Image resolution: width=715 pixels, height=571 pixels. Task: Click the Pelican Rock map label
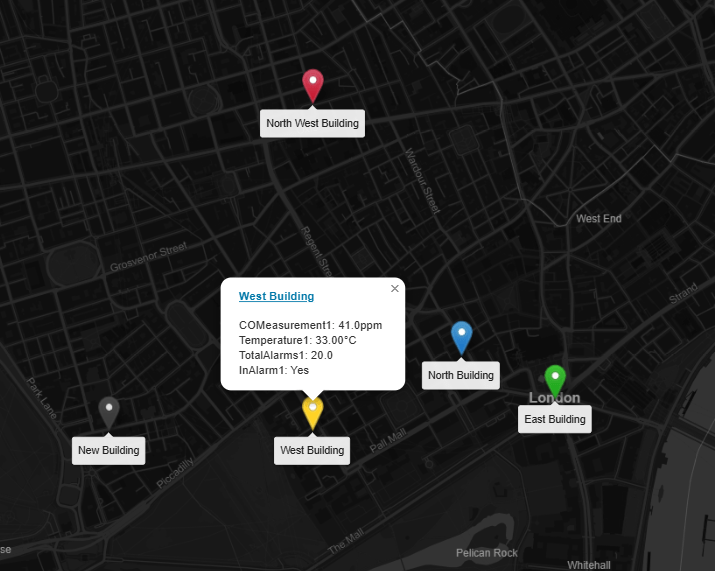coord(486,553)
